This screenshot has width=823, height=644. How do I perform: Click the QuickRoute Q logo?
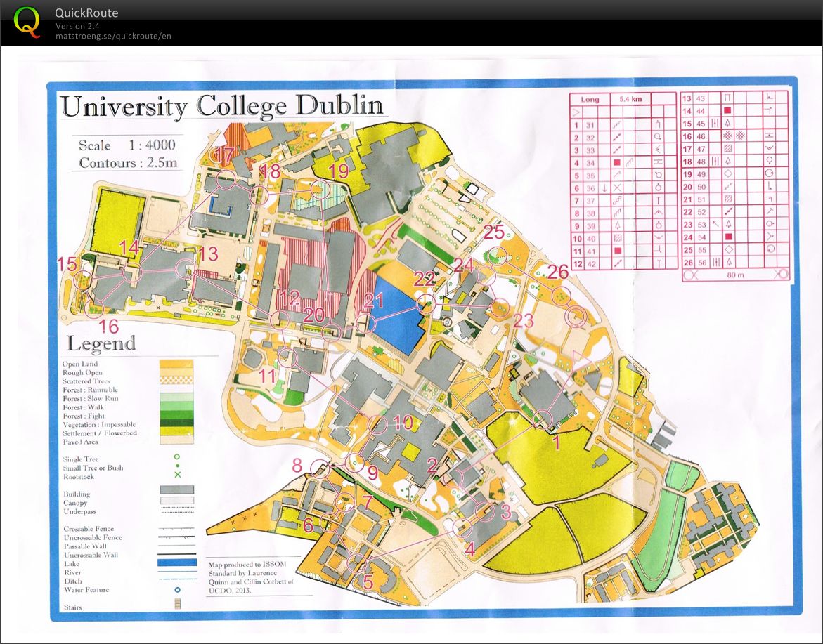coord(27,22)
